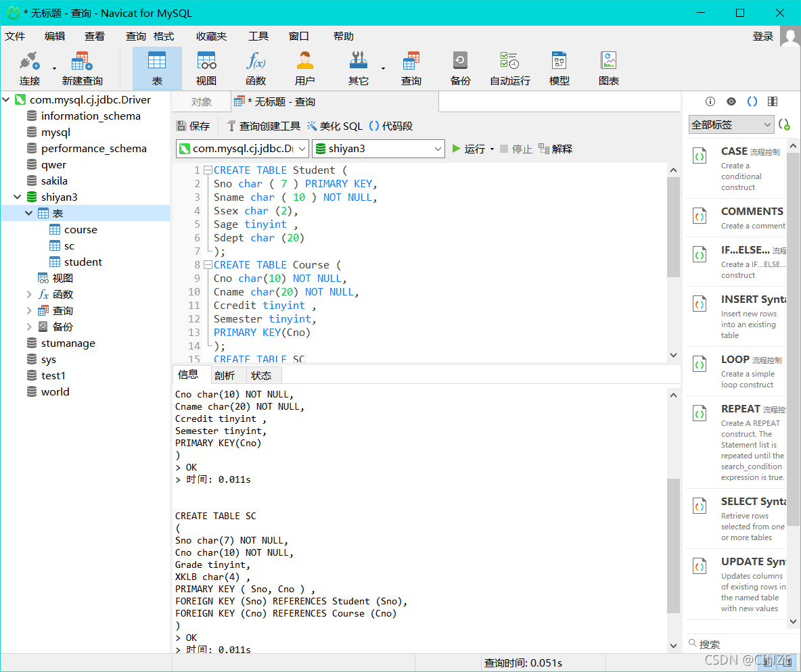Select the LOOP snippet icon

[700, 364]
